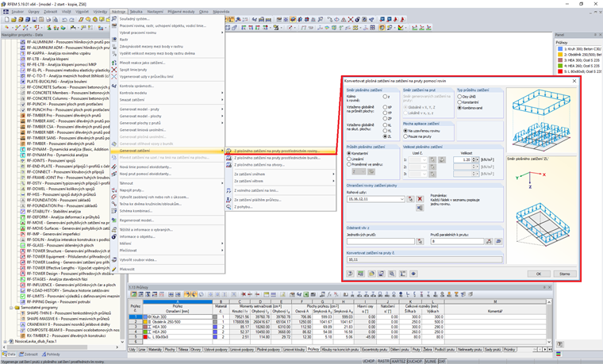The height and width of the screenshot is (364, 603).
Task: Switch to the Materiály table tab
Action: tap(156, 350)
